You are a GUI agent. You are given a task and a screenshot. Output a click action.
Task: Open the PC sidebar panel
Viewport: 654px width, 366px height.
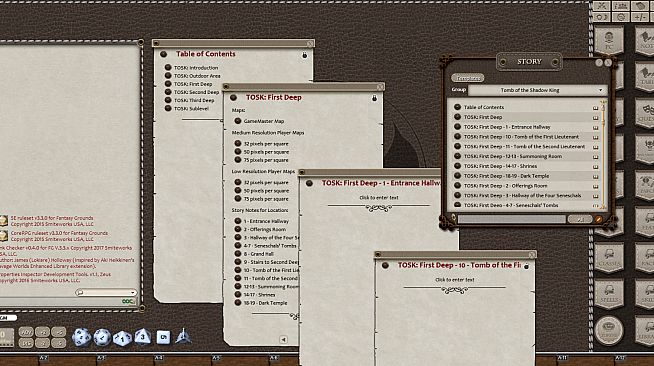point(609,41)
